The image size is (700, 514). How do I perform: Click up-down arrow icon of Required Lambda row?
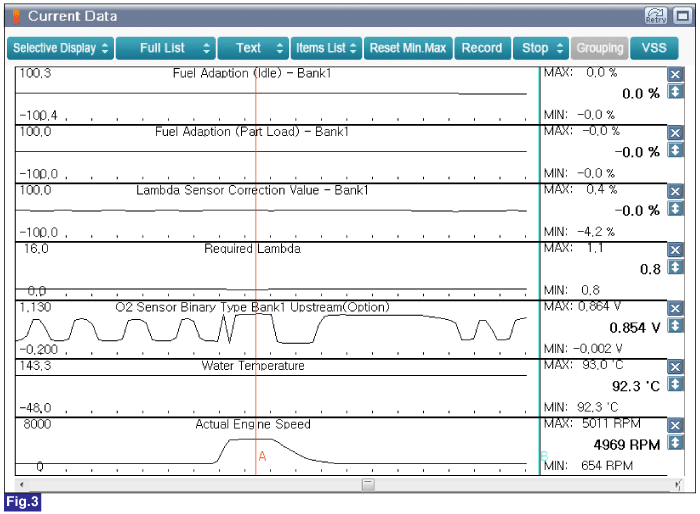point(675,267)
